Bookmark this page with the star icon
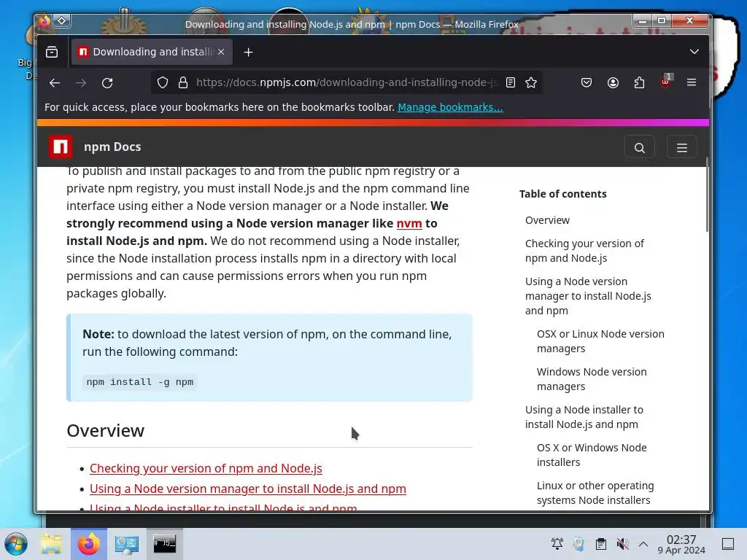The height and width of the screenshot is (560, 747). click(531, 82)
